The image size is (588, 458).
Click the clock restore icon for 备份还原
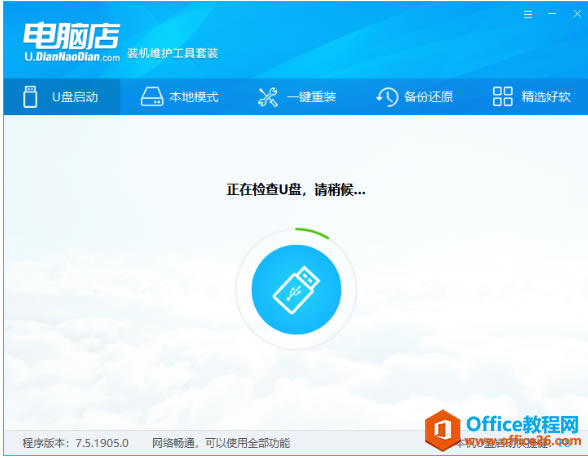387,97
